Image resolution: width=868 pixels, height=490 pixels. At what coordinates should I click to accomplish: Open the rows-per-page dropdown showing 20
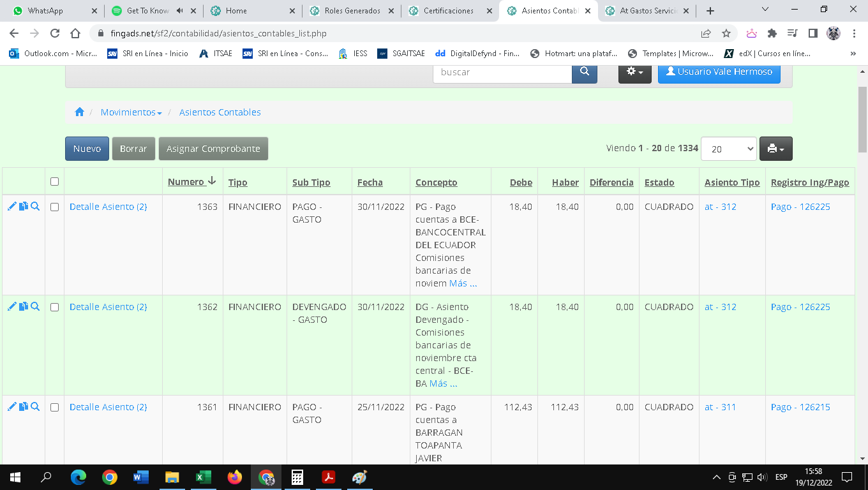pos(728,149)
